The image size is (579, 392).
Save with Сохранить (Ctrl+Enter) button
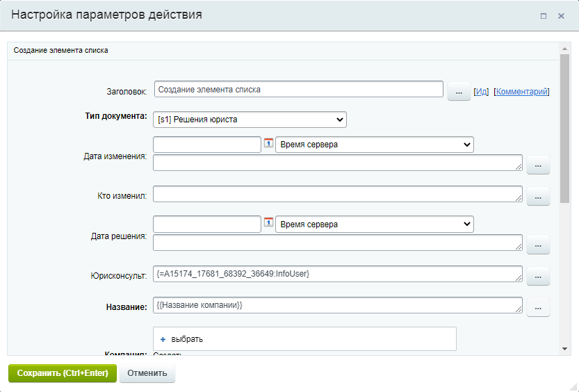[x=63, y=373]
